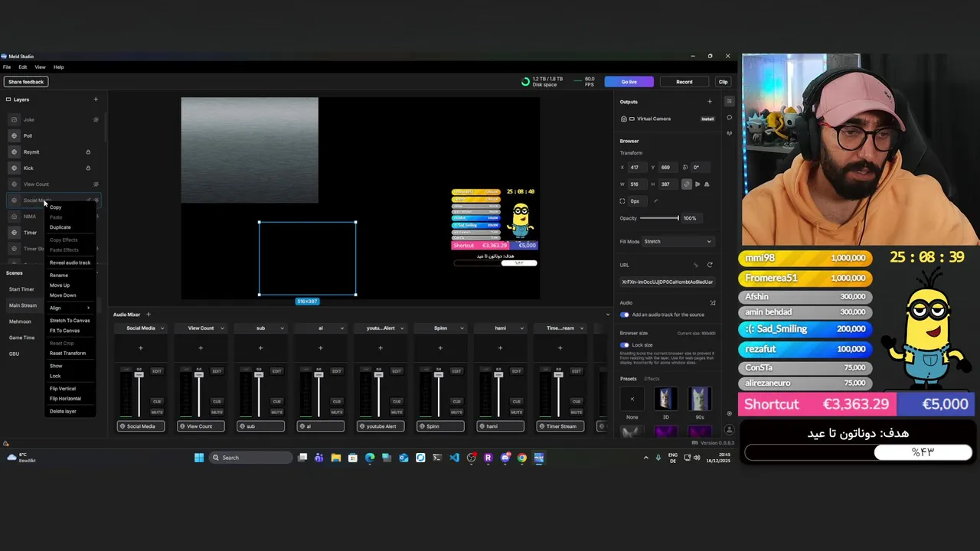Image resolution: width=980 pixels, height=551 pixels.
Task: Choose Duplicate from the context menu
Action: [x=60, y=227]
